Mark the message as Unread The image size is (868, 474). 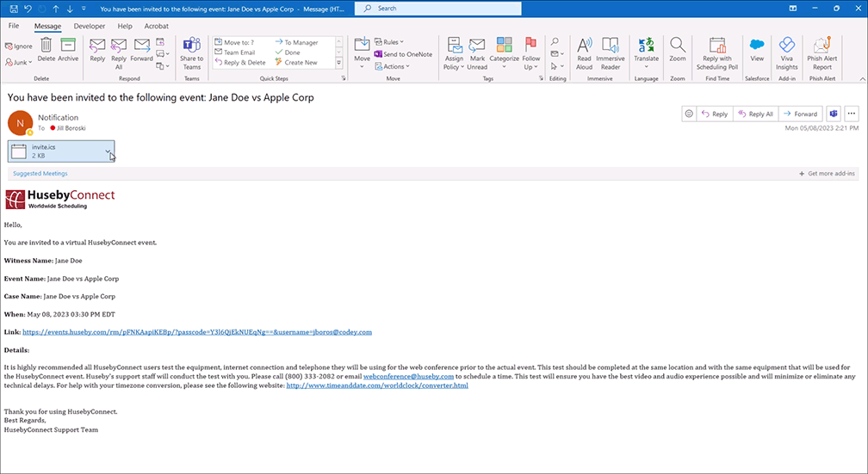coord(477,53)
